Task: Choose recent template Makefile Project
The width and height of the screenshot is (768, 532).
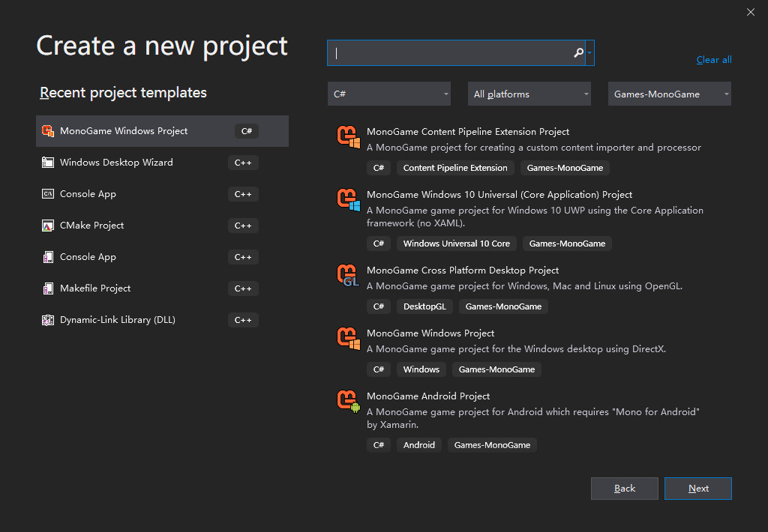Action: [162, 288]
